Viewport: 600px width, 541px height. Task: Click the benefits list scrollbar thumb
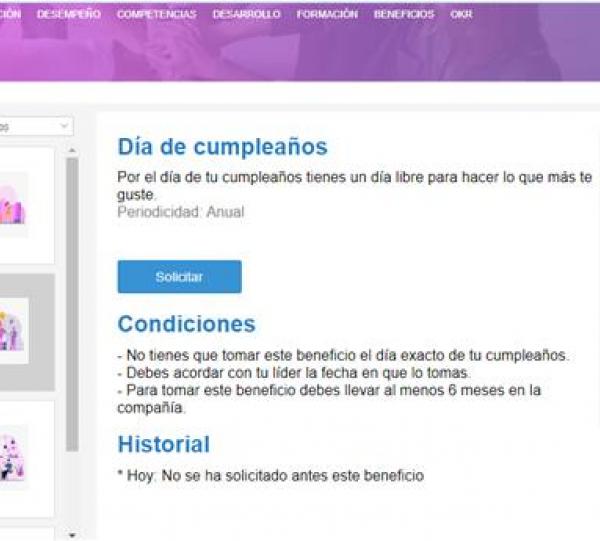[x=72, y=305]
